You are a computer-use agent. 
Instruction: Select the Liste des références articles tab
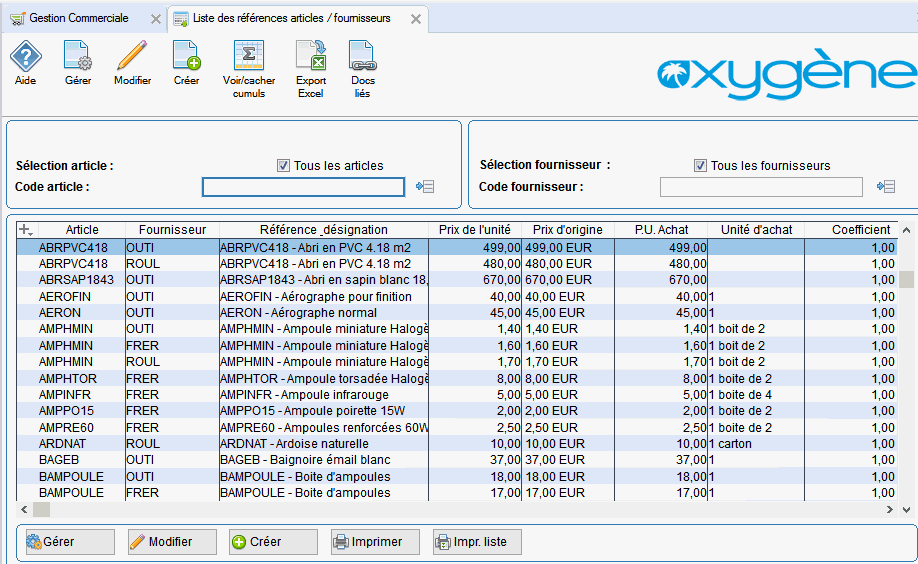point(292,18)
